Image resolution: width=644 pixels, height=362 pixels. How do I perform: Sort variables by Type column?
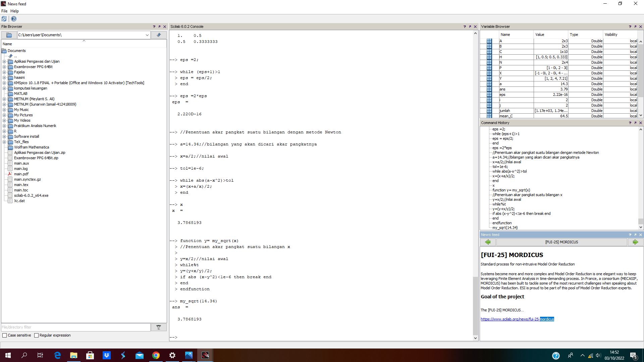coord(586,35)
